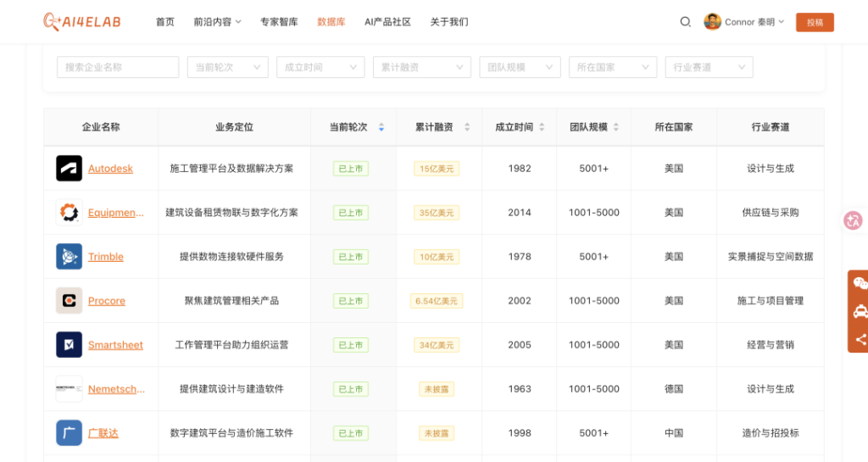Click the 15亿美元 funding tag
Image resolution: width=868 pixels, height=462 pixels.
(x=437, y=169)
